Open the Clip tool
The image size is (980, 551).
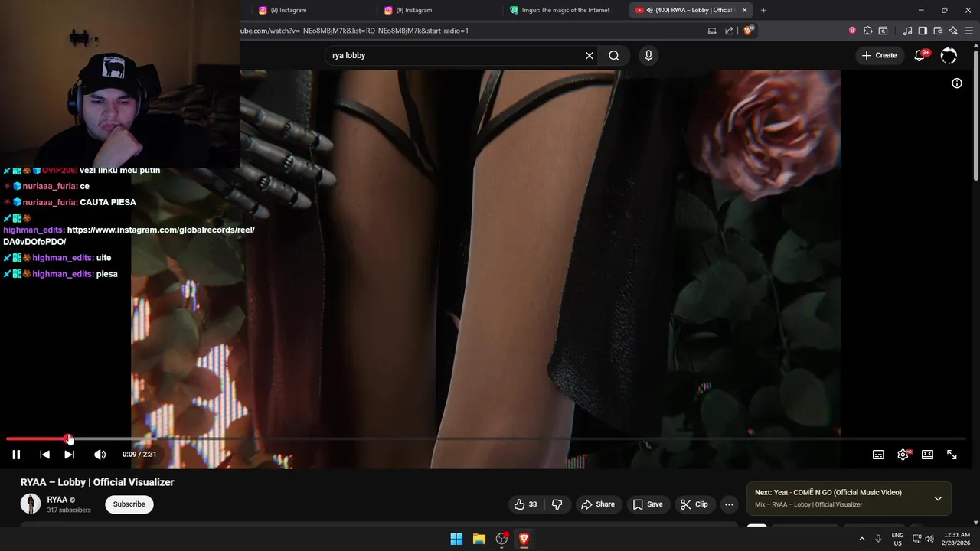pyautogui.click(x=694, y=504)
